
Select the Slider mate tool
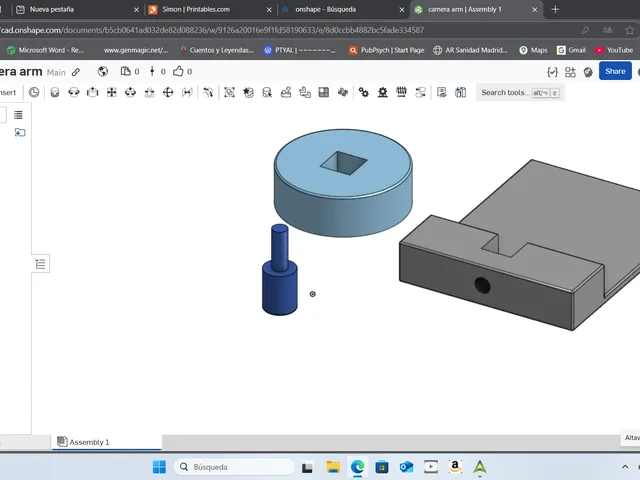[93, 93]
